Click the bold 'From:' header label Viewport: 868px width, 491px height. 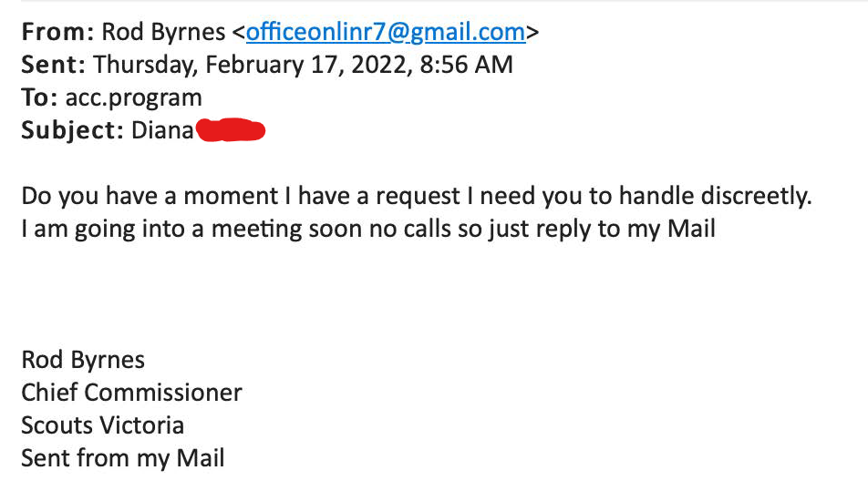point(57,32)
